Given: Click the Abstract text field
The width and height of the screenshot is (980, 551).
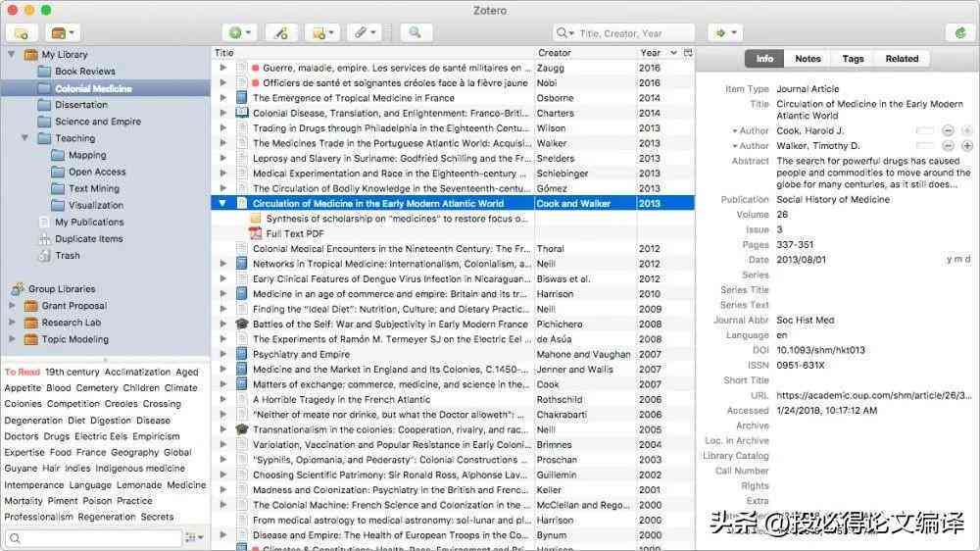Looking at the screenshot, I should [x=874, y=173].
